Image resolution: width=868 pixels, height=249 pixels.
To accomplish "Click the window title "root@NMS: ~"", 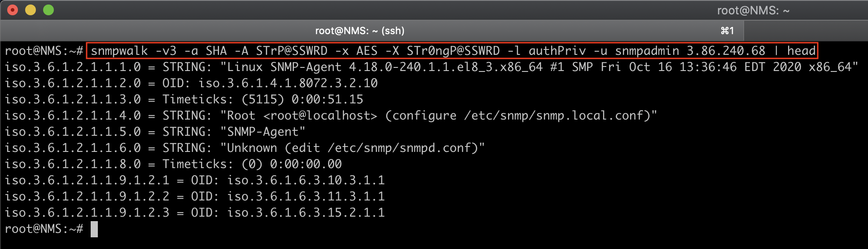I will coord(753,10).
